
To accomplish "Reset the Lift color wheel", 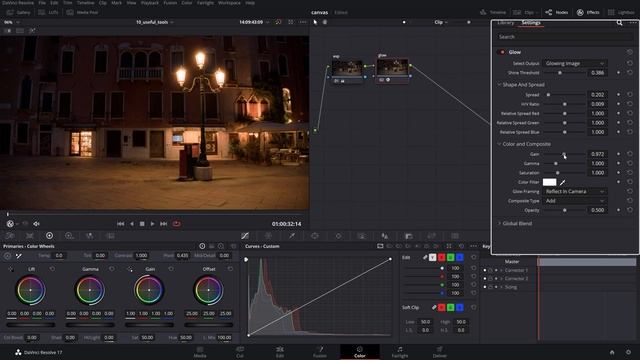I will click(x=52, y=269).
